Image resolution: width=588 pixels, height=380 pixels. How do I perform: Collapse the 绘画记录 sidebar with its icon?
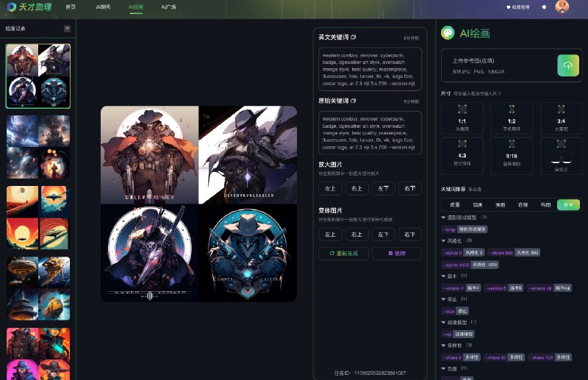click(67, 29)
